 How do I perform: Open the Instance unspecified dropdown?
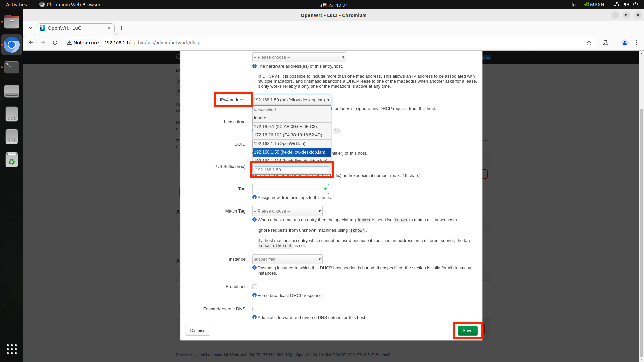tap(287, 259)
